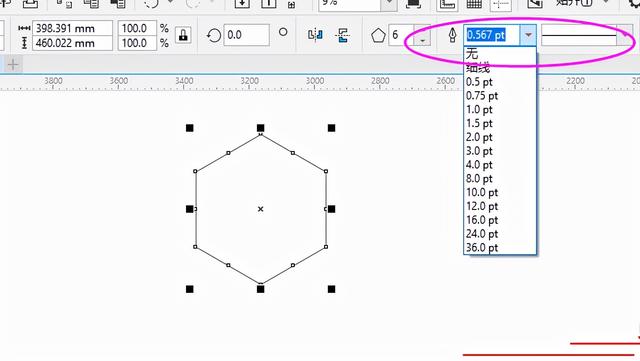Click the rotation angle 0.0 field

tap(247, 35)
